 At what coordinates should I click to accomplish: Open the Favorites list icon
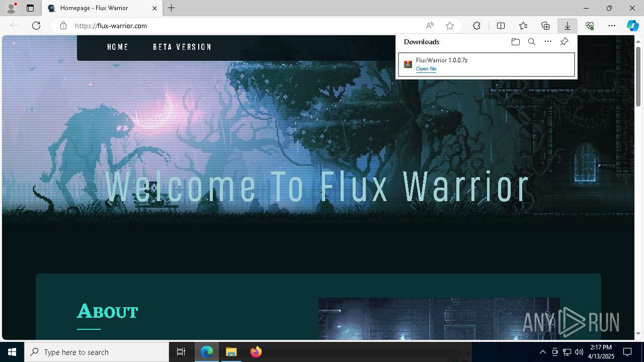click(523, 26)
